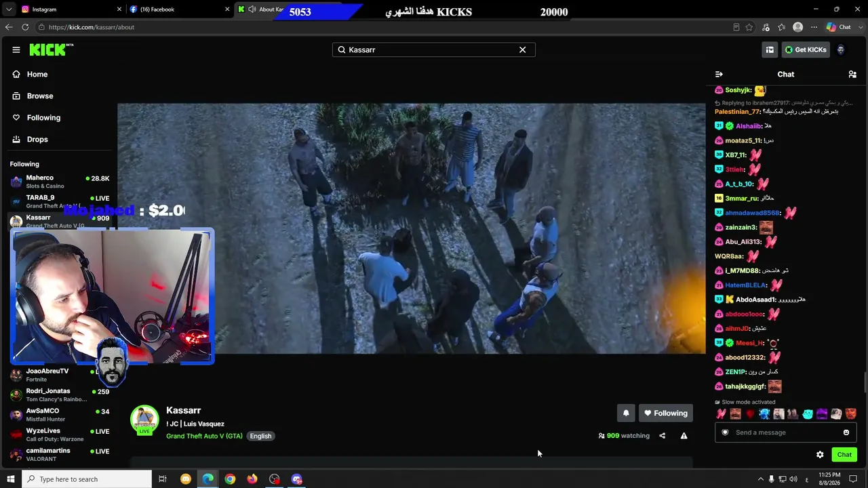Open the Maherco channel in Following list
Viewport: 868px width, 488px height.
(60, 182)
